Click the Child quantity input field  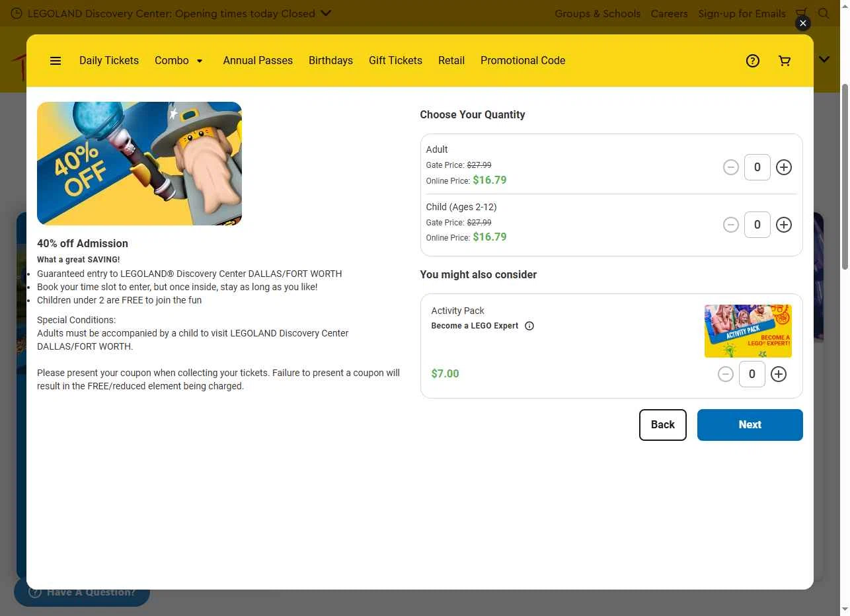click(757, 225)
